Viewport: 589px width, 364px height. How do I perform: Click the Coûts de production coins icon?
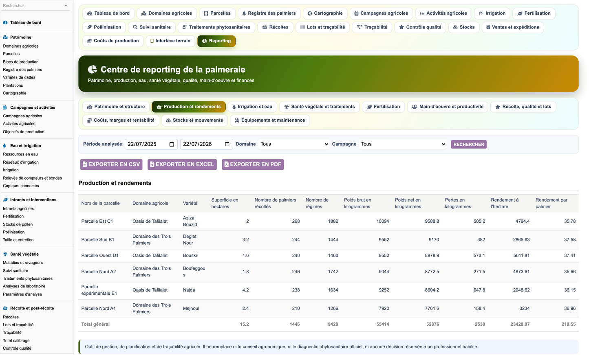point(90,41)
